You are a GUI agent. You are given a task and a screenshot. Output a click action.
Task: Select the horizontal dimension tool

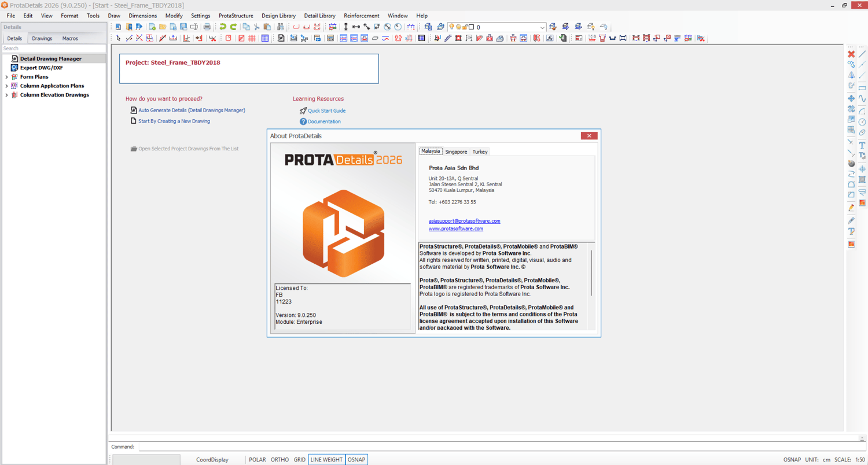pos(356,27)
